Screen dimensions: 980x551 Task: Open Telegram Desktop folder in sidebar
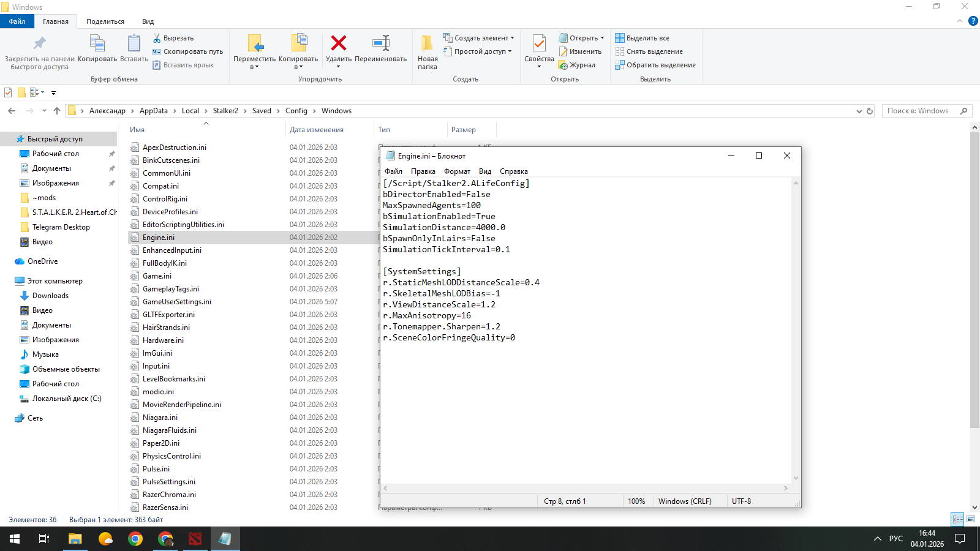tap(61, 227)
